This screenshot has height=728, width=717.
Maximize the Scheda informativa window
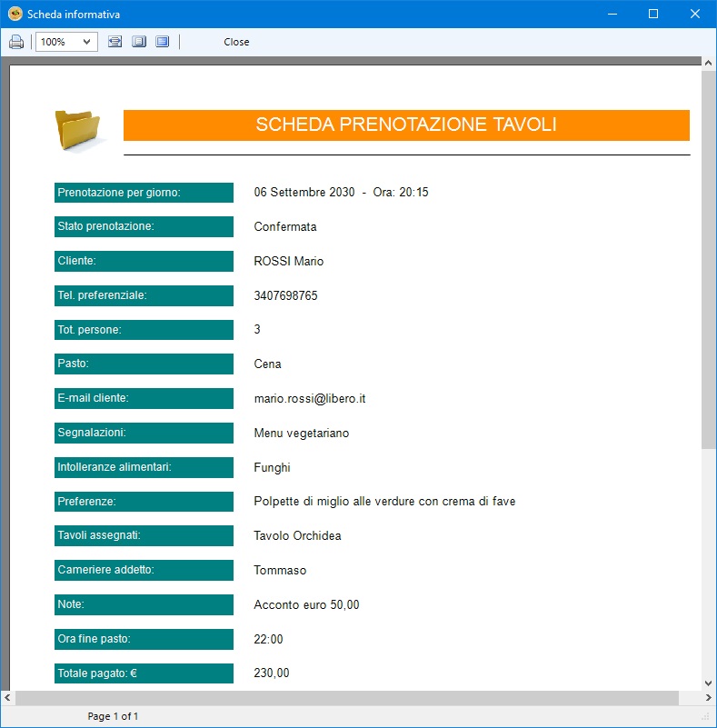click(653, 14)
